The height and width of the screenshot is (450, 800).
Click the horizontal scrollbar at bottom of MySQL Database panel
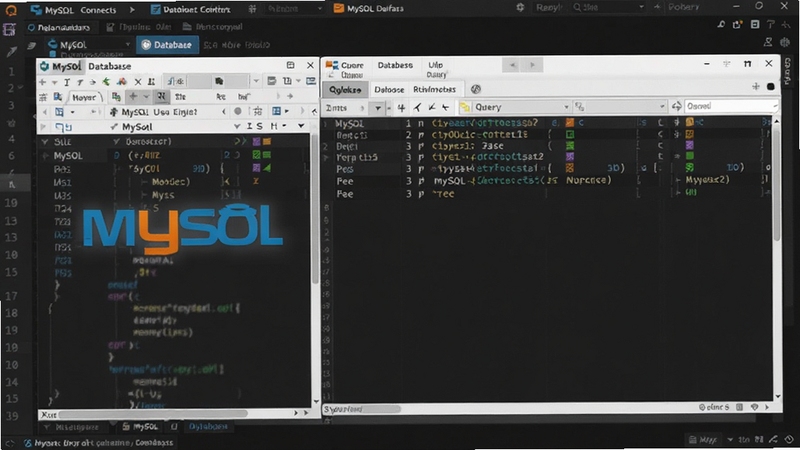[x=153, y=414]
